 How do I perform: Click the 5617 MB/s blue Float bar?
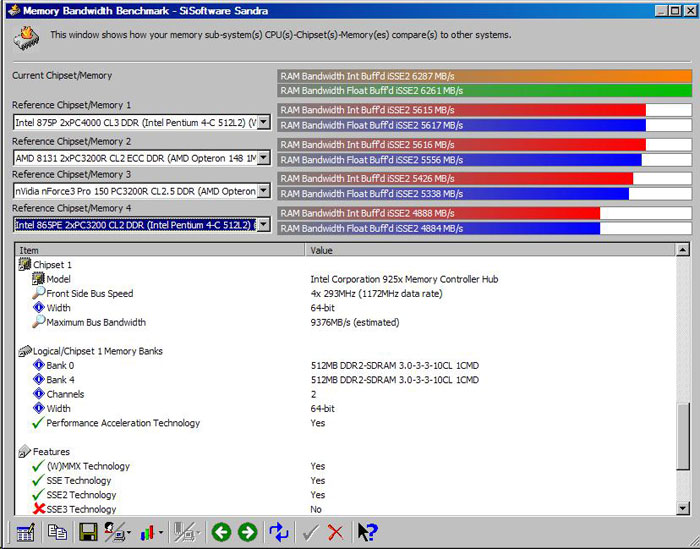(x=462, y=125)
